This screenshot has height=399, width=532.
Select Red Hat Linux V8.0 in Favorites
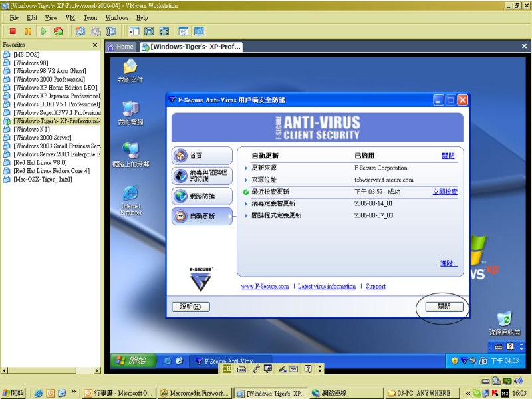tap(40, 162)
